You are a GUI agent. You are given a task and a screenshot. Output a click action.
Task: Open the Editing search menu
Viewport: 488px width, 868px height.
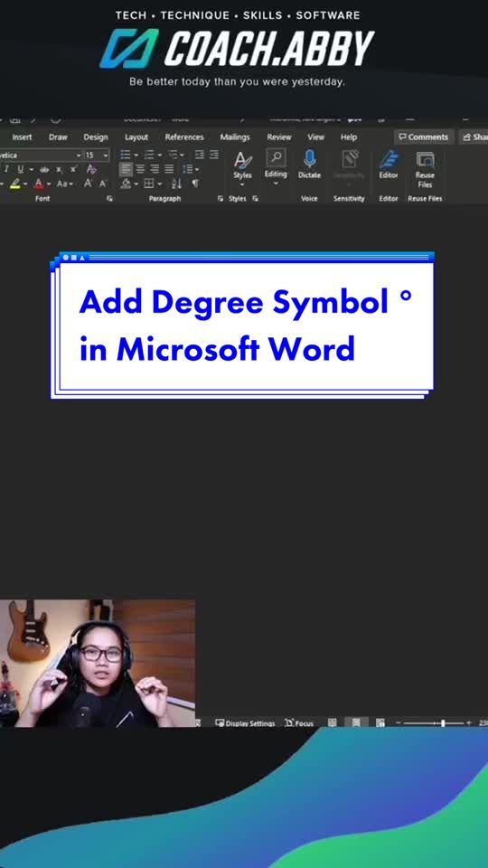(276, 165)
